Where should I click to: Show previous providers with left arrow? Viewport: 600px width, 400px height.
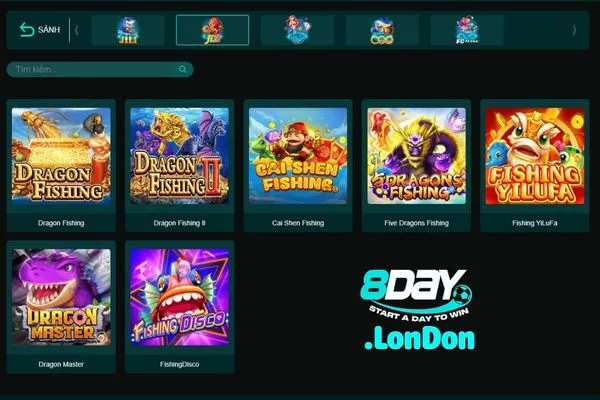pyautogui.click(x=77, y=30)
